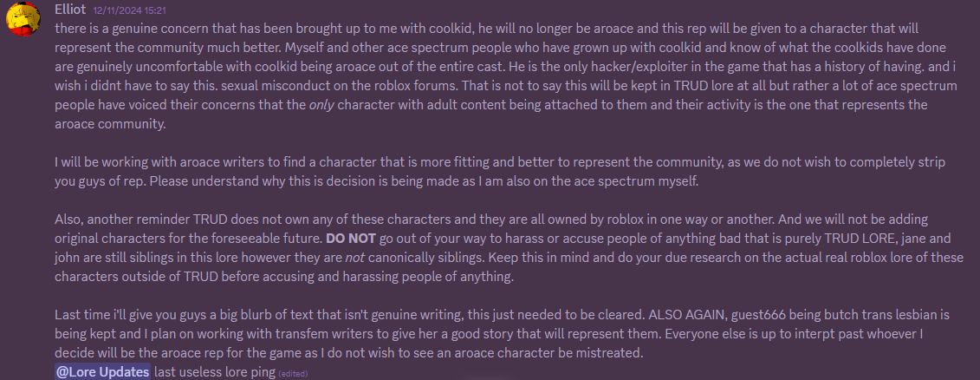Click "last useless lore ping" text

(214, 372)
